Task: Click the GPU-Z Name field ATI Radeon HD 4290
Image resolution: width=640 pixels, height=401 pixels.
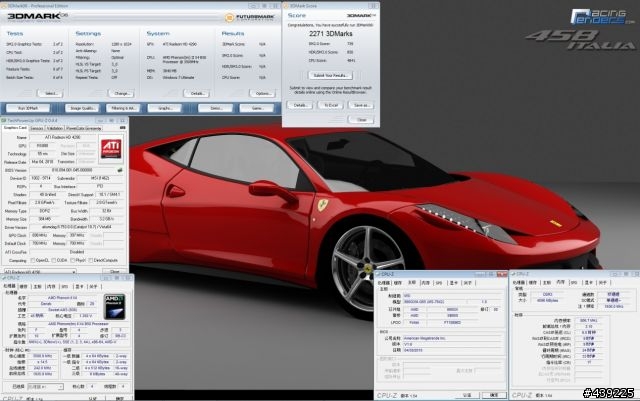Action: (62, 138)
